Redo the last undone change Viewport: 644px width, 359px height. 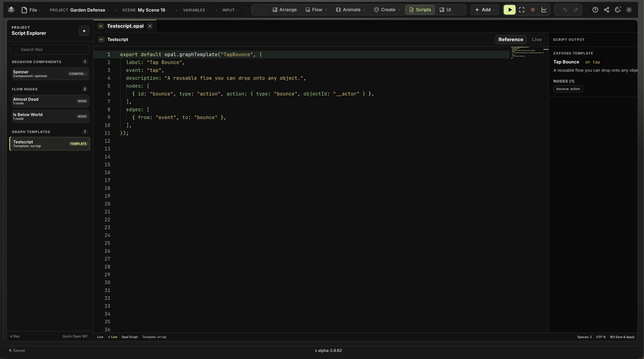click(576, 10)
